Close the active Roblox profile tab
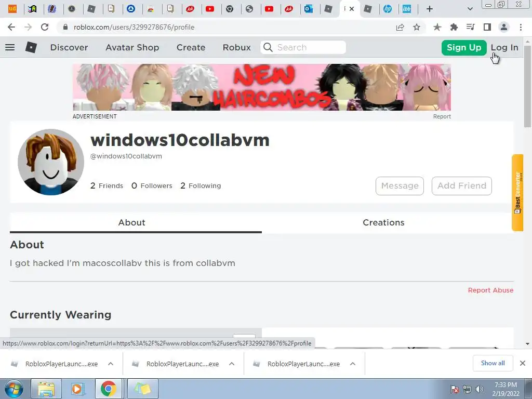This screenshot has height=399, width=532. (x=352, y=9)
